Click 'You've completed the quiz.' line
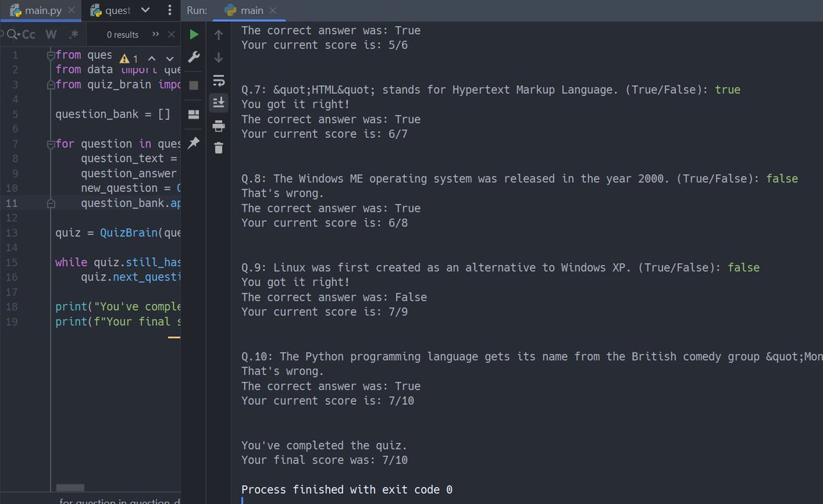The width and height of the screenshot is (823, 504). (x=324, y=446)
